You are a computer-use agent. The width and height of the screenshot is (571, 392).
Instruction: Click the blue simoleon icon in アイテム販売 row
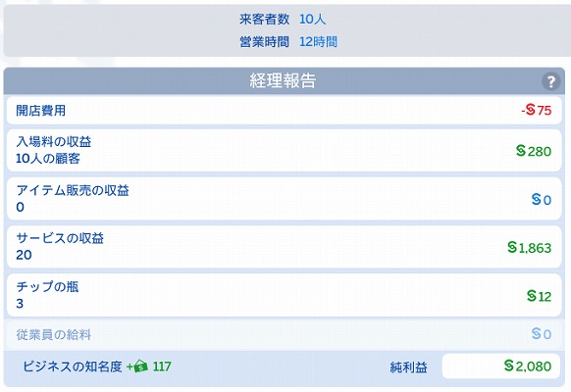[536, 199]
